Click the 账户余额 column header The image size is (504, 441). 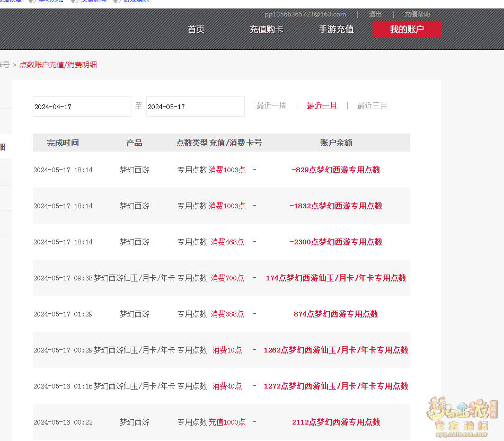[x=336, y=143]
